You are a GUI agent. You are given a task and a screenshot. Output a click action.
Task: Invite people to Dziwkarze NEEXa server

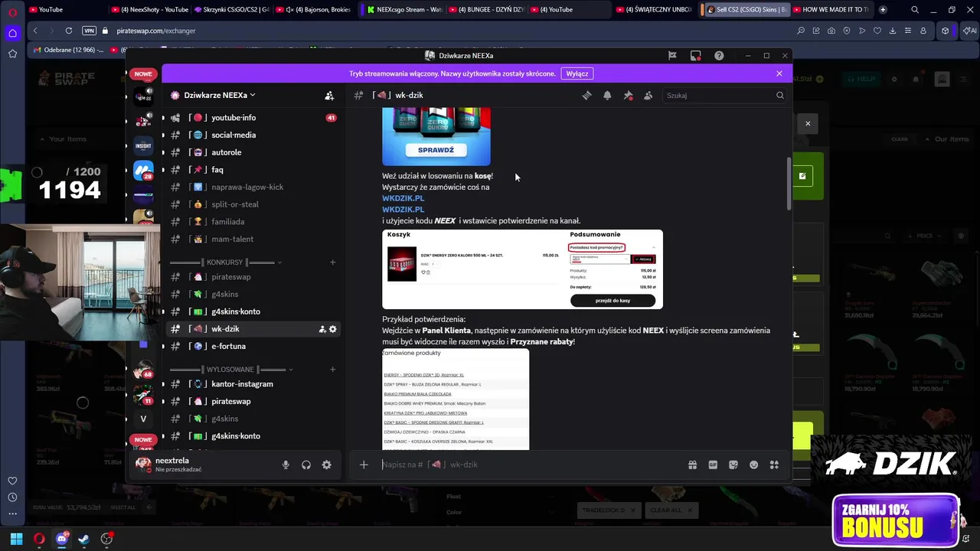[329, 96]
